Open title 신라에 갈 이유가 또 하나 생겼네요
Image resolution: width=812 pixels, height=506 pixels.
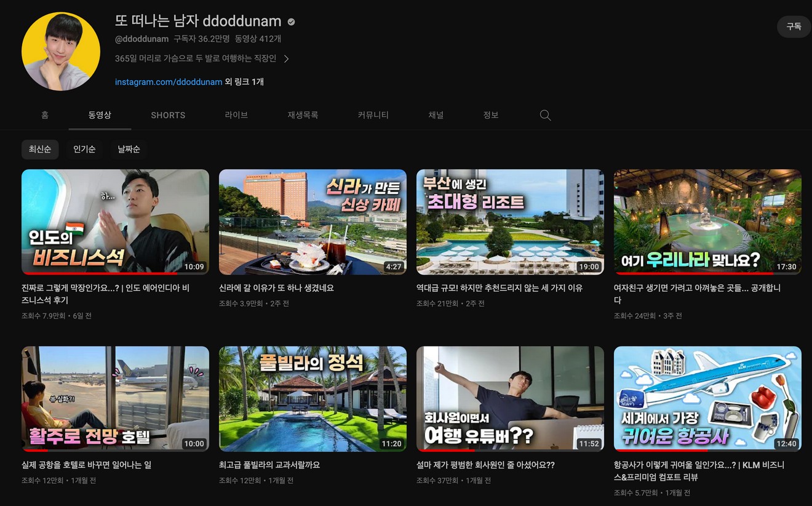[x=276, y=288]
